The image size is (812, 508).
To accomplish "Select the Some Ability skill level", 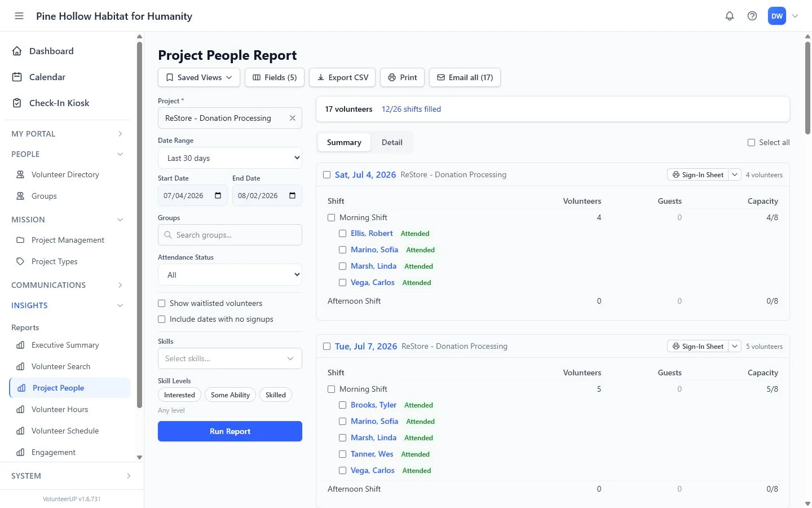I will pos(230,395).
